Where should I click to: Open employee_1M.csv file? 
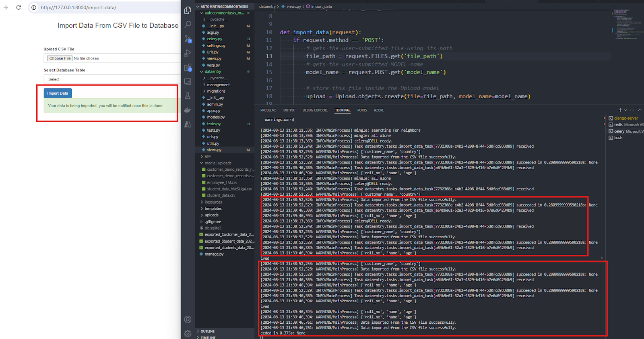pyautogui.click(x=222, y=182)
